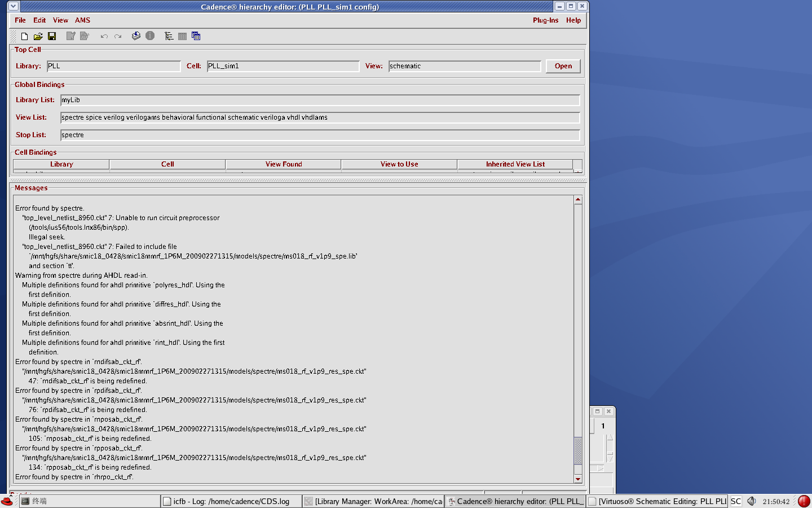Open the Help menu

coord(573,20)
